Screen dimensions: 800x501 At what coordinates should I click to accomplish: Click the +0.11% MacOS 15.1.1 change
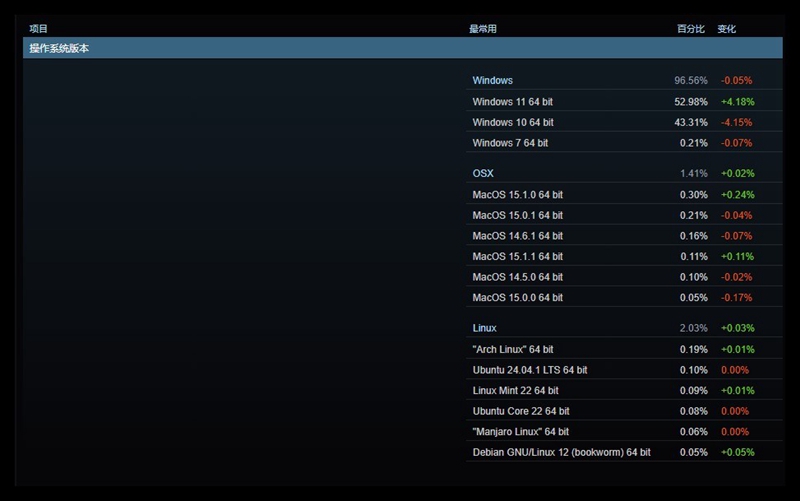[x=737, y=256]
